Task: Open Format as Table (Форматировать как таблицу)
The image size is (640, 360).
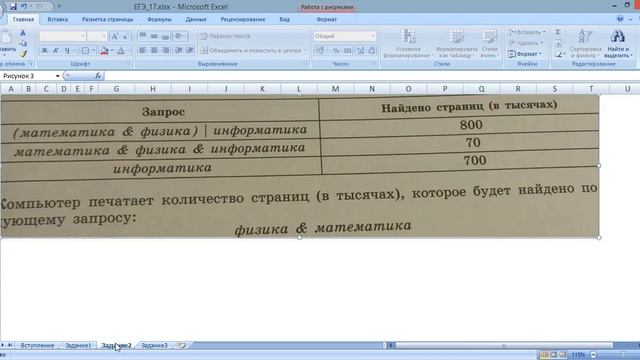Action: (457, 43)
